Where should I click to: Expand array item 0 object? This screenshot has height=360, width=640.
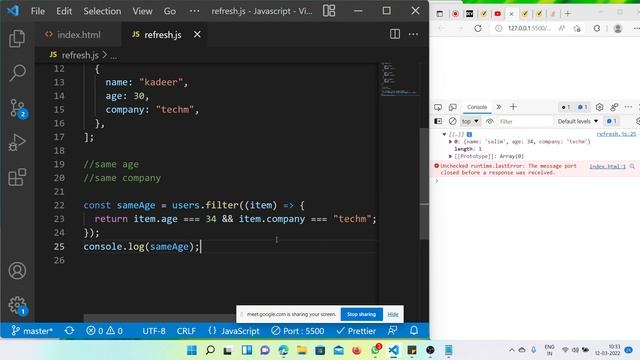[451, 142]
